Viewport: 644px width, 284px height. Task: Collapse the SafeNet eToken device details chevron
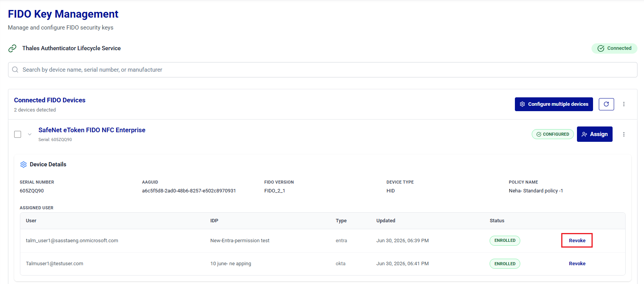pos(29,134)
